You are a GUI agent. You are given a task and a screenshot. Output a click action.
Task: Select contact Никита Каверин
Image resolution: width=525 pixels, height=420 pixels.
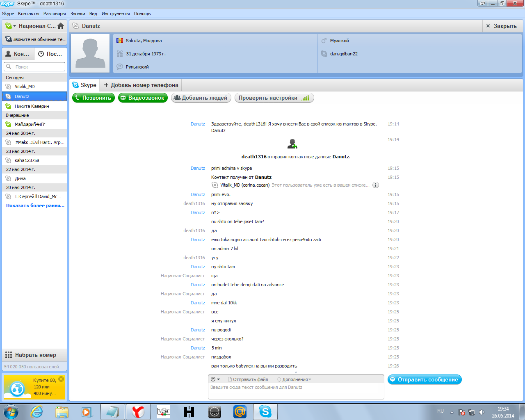tap(34, 106)
